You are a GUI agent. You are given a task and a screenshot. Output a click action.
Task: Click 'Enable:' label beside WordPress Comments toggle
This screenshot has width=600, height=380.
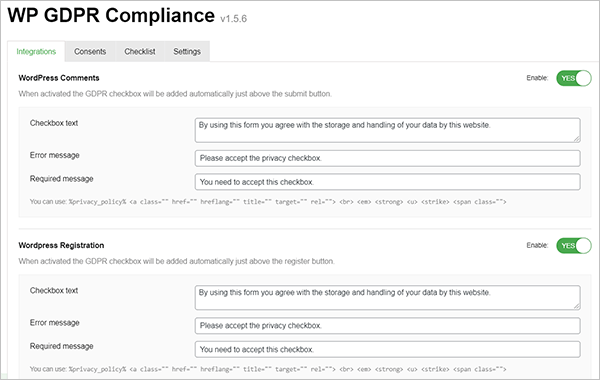pos(537,78)
